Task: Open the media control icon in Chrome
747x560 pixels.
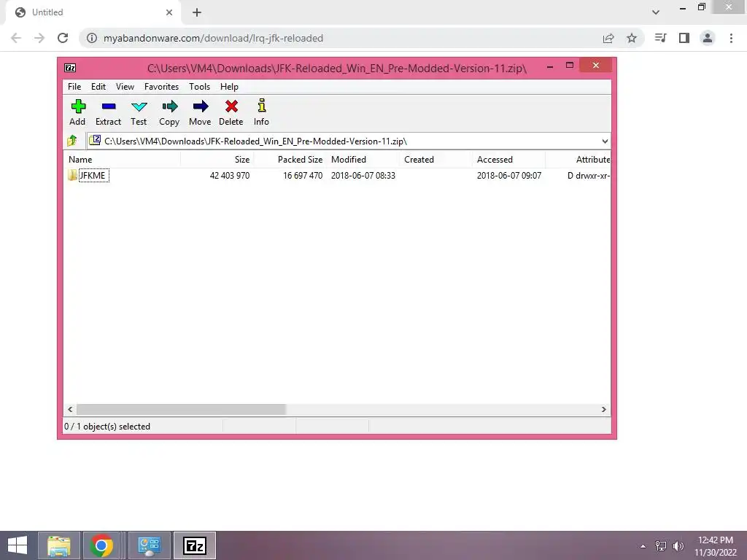Action: 660,38
